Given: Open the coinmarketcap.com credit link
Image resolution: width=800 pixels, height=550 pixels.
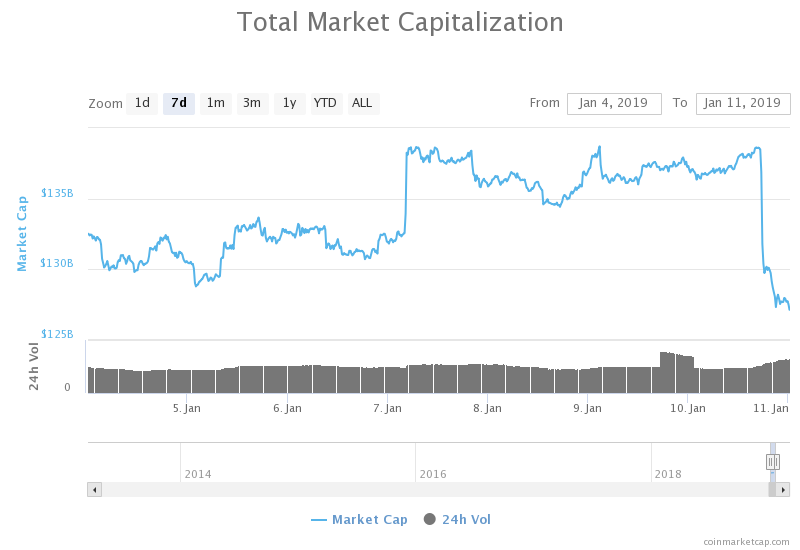Looking at the screenshot, I should pos(746,541).
